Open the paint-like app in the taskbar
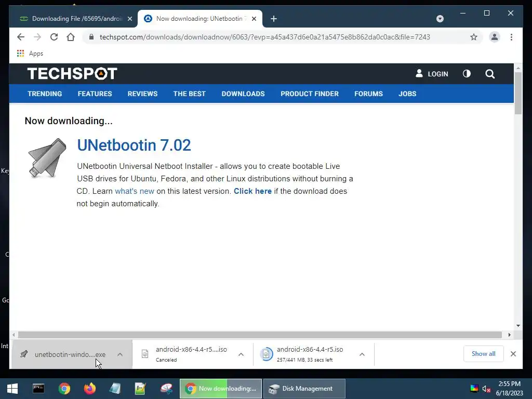 (x=166, y=389)
